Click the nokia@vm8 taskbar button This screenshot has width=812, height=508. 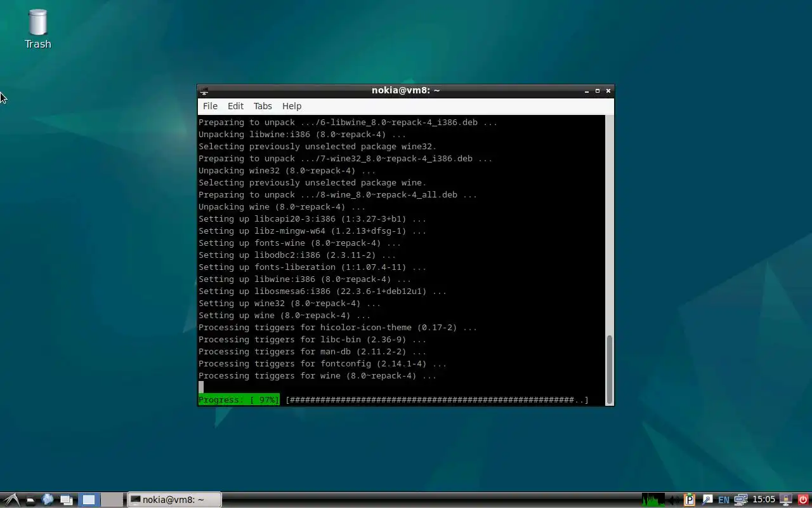click(x=174, y=500)
